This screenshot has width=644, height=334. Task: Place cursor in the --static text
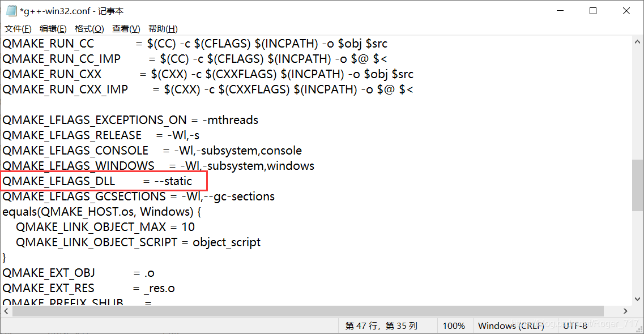(x=173, y=181)
